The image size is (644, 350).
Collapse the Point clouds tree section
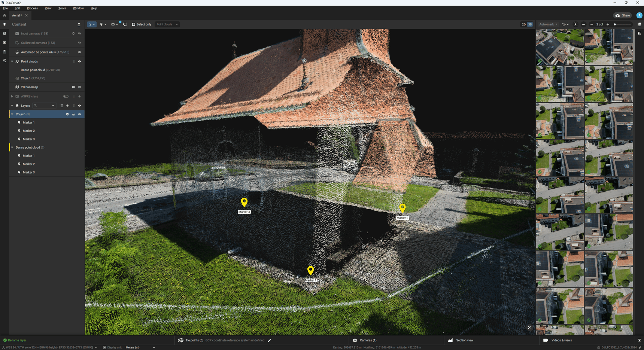tap(12, 61)
